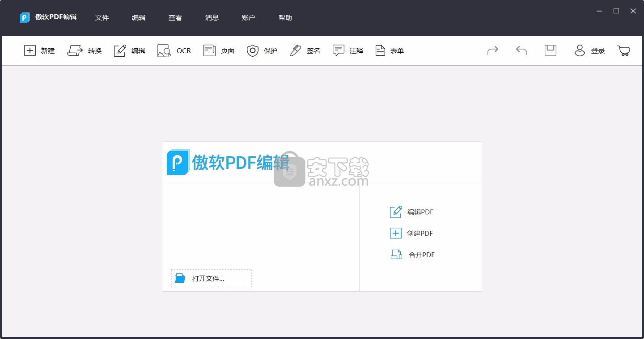Image resolution: width=644 pixels, height=339 pixels.
Task: Maximize the application window
Action: 616,11
